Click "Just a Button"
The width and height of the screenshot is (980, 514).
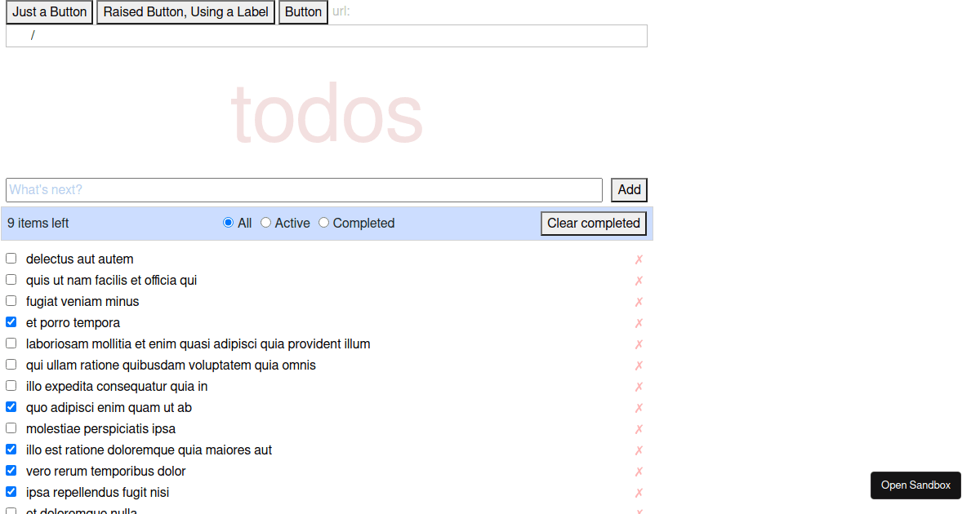click(x=49, y=11)
